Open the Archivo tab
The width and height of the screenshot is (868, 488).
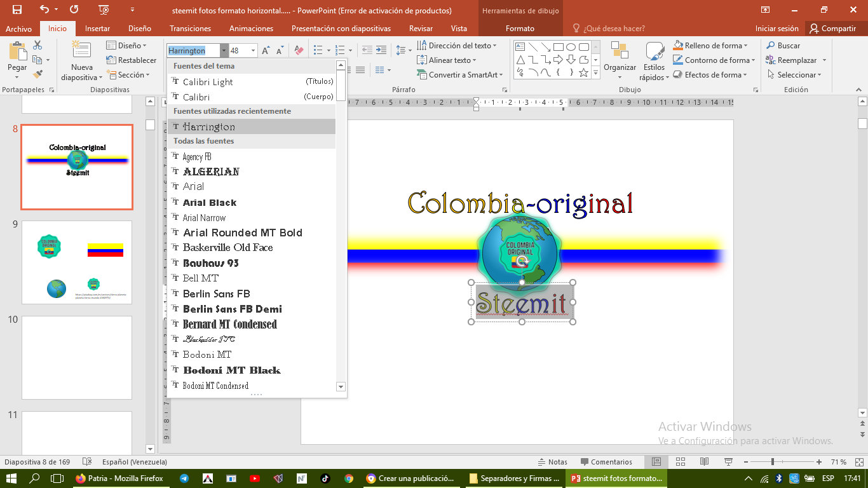[18, 29]
